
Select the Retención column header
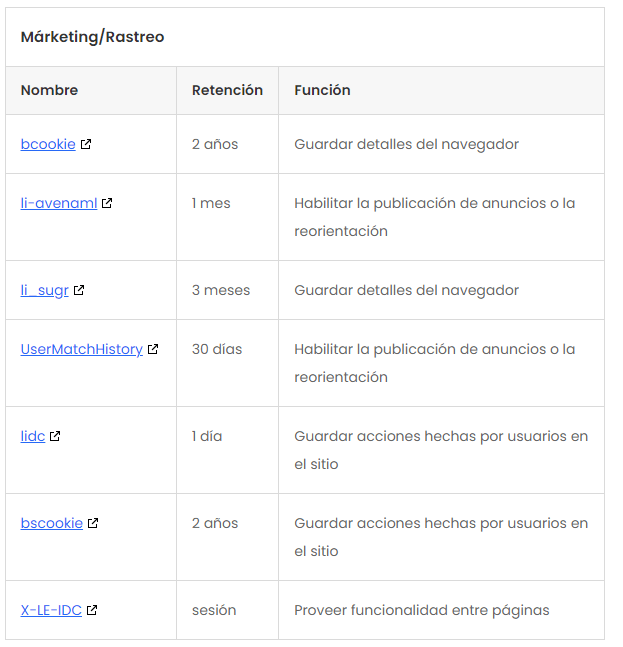[227, 90]
